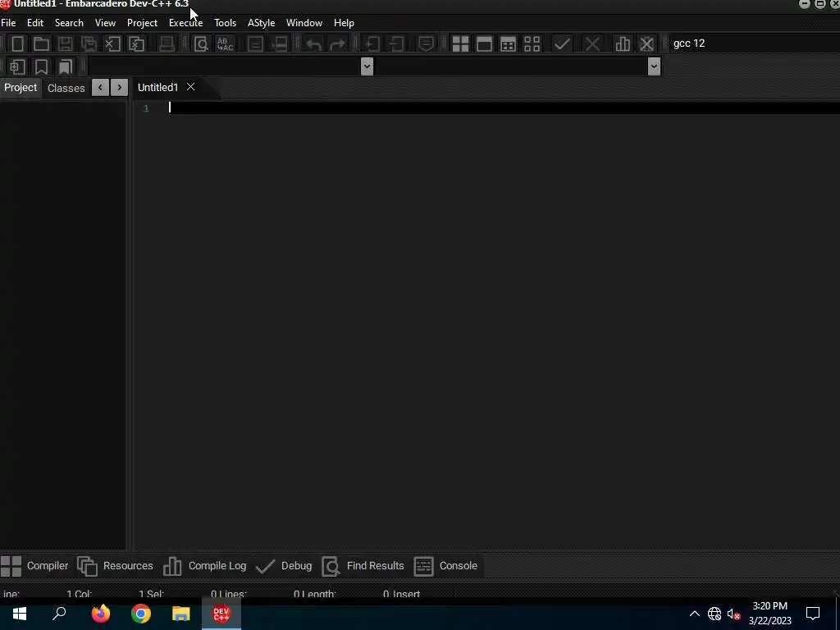Open the Project menu
Image resolution: width=840 pixels, height=630 pixels.
pyautogui.click(x=142, y=22)
